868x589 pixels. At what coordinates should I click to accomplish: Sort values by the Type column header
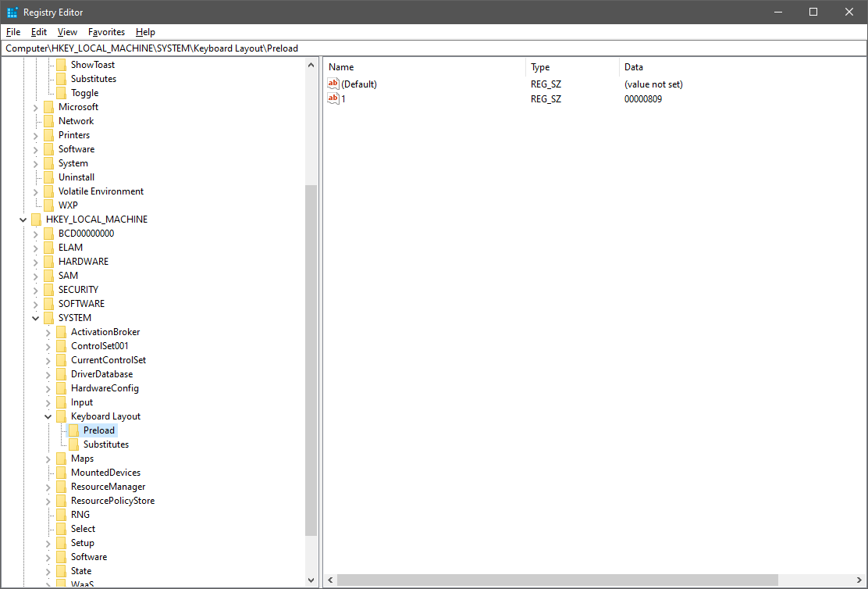572,67
